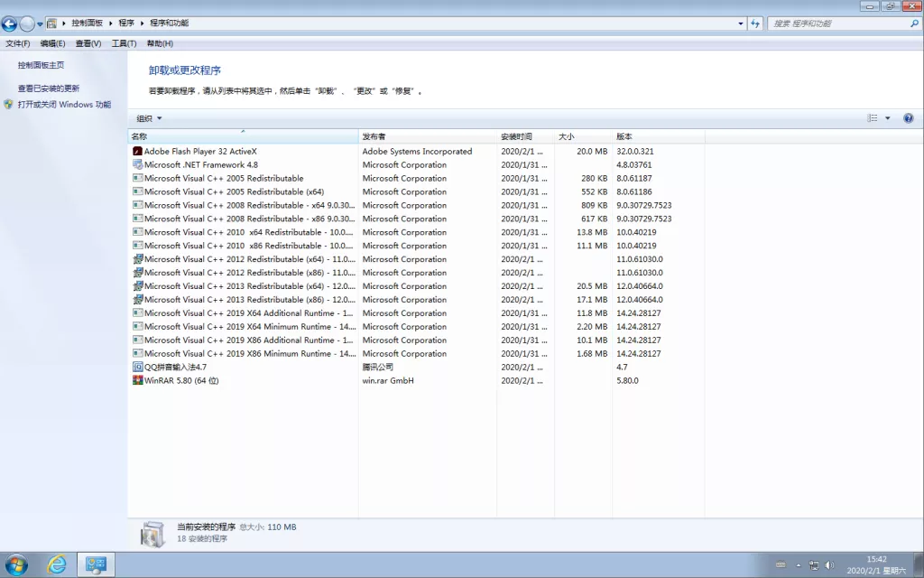The width and height of the screenshot is (924, 578).
Task: Open Internet Explorer from the taskbar
Action: [x=56, y=564]
